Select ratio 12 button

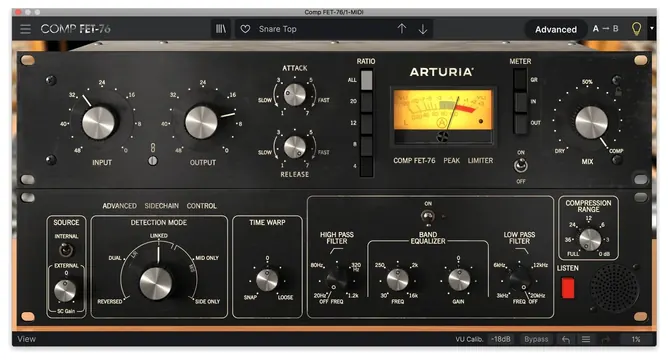coord(366,123)
